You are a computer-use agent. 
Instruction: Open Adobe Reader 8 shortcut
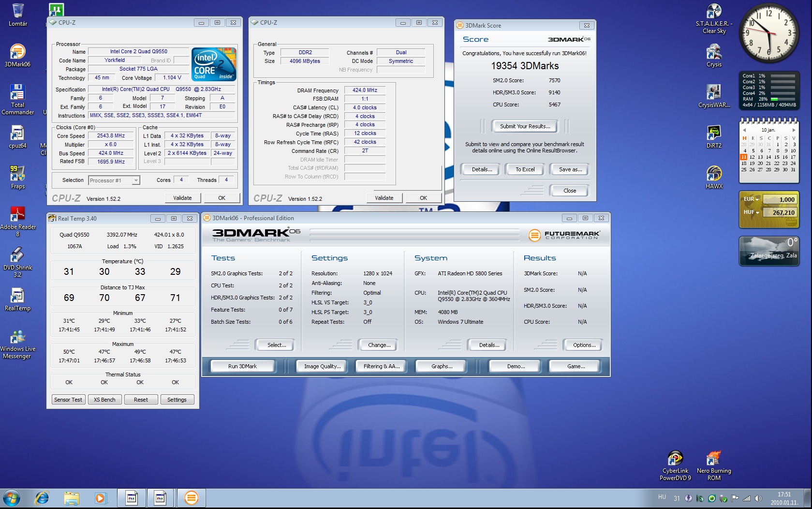point(17,222)
